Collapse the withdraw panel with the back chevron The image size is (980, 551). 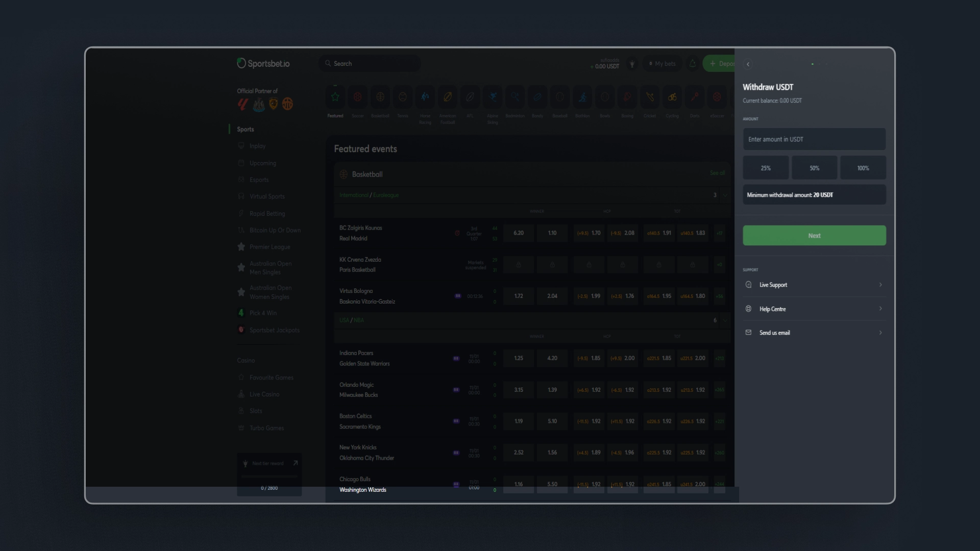tap(748, 64)
